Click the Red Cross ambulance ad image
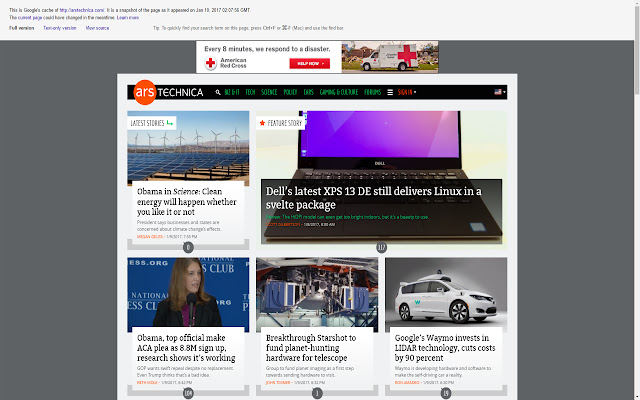 390,57
